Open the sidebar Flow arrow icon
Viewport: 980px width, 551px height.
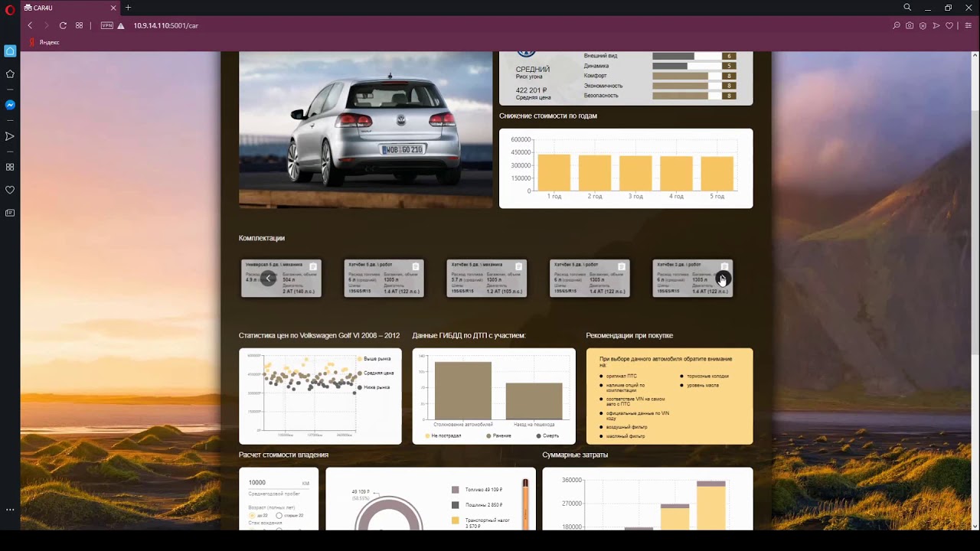[10, 136]
